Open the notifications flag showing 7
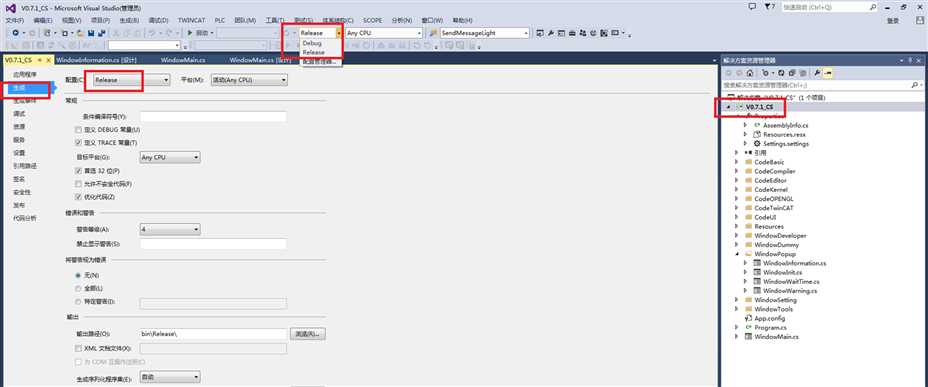 769,7
